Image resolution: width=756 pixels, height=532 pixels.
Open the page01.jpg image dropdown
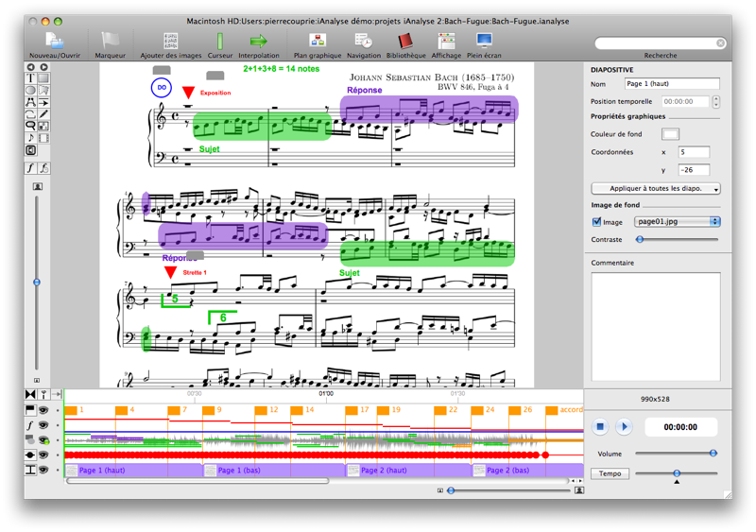coord(677,221)
